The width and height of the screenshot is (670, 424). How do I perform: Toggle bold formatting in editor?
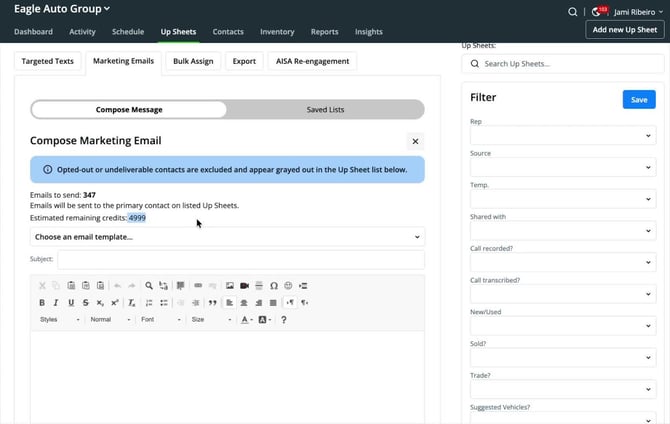click(x=42, y=303)
